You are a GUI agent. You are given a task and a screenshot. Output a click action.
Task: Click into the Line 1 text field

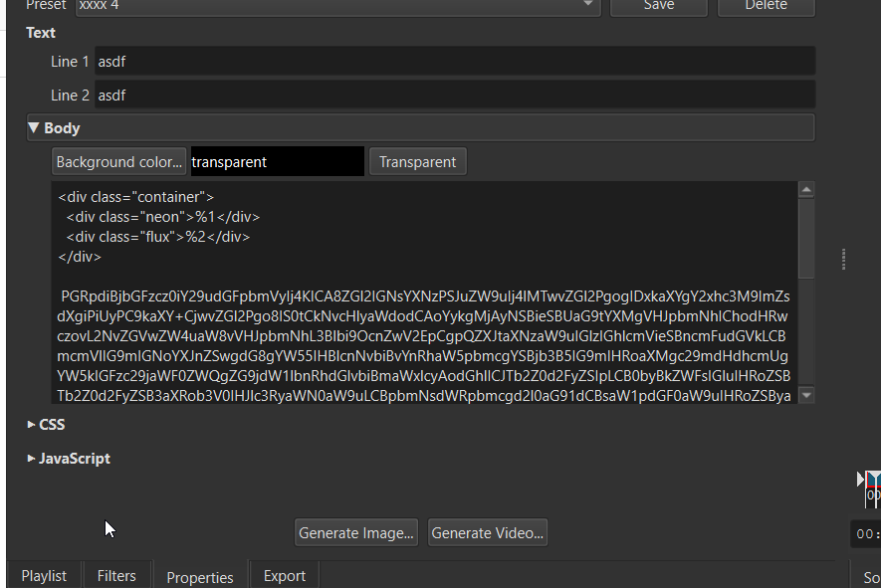click(455, 62)
